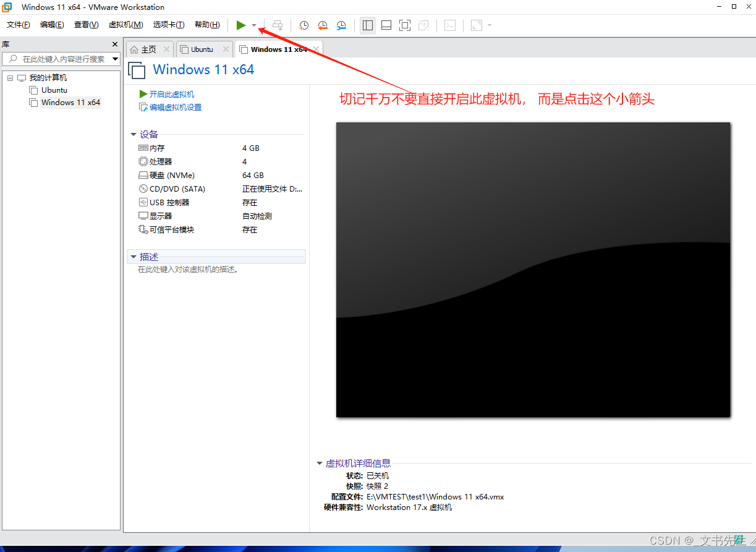Click the console view toolbar icon
This screenshot has height=552, width=756.
coord(451,25)
